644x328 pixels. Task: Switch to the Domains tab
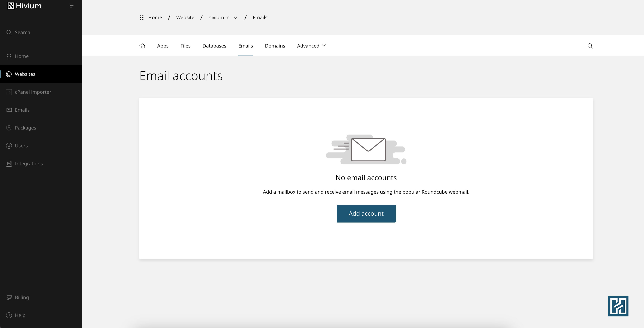coord(275,46)
